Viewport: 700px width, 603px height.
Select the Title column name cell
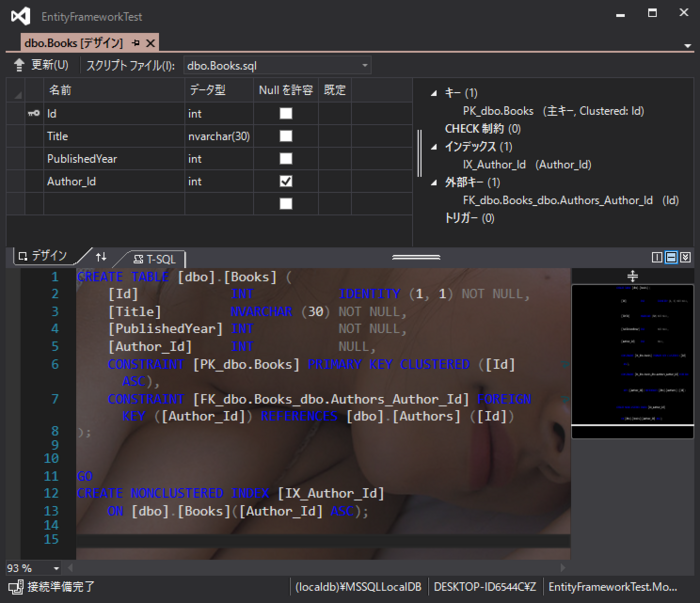[114, 136]
